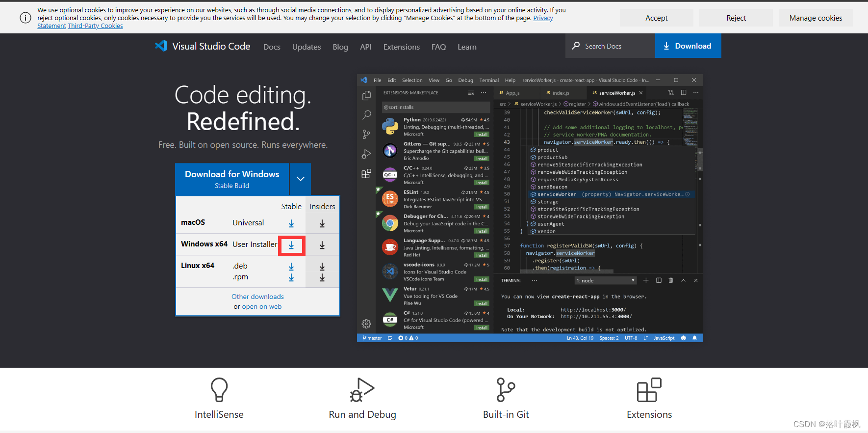Focus the Search Docs field

tap(610, 46)
